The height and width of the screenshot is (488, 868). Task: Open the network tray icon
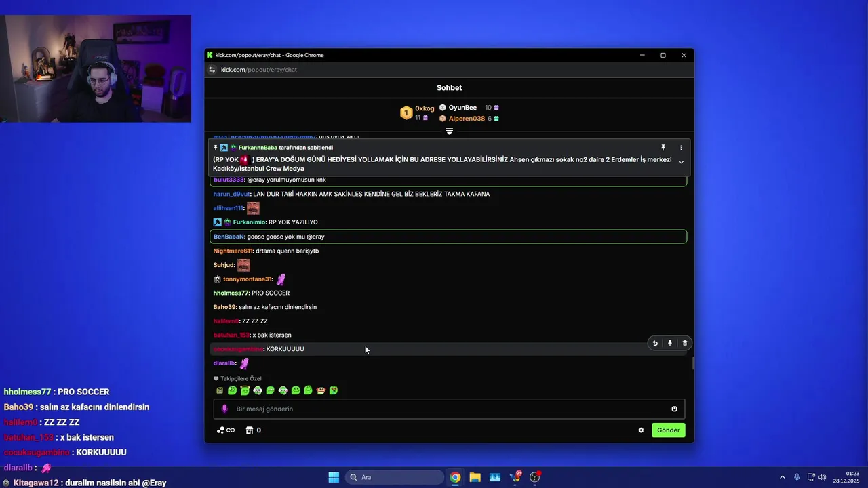coord(811,477)
